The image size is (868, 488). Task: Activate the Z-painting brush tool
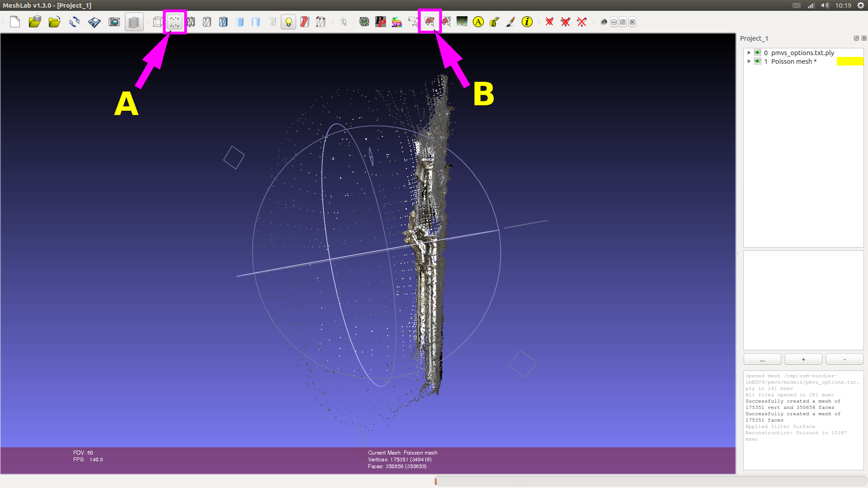click(x=511, y=22)
